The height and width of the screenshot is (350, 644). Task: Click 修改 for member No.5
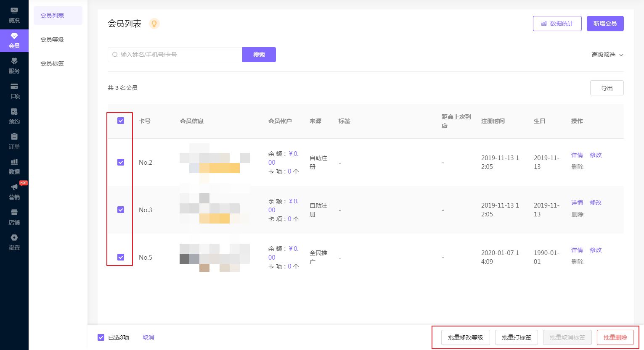[596, 250]
